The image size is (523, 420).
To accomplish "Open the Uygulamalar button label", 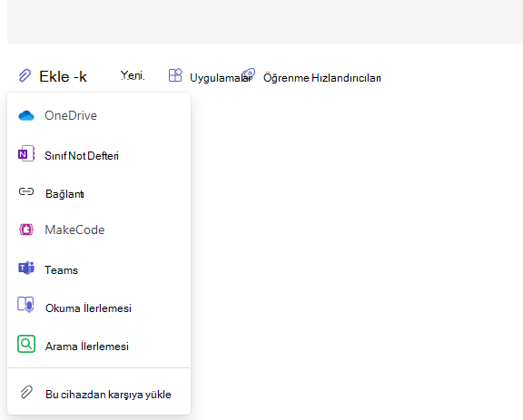I will pos(221,78).
